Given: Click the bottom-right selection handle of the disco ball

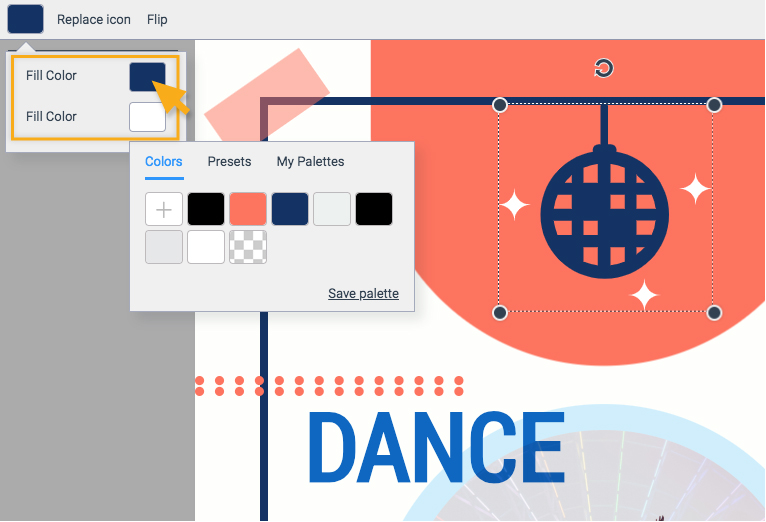Looking at the screenshot, I should coord(714,313).
